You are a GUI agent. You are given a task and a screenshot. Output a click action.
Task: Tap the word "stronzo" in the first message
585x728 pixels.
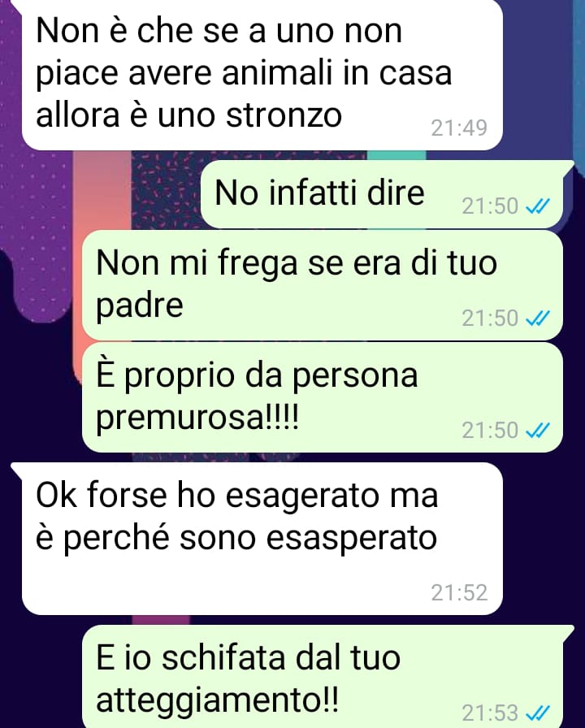click(284, 115)
